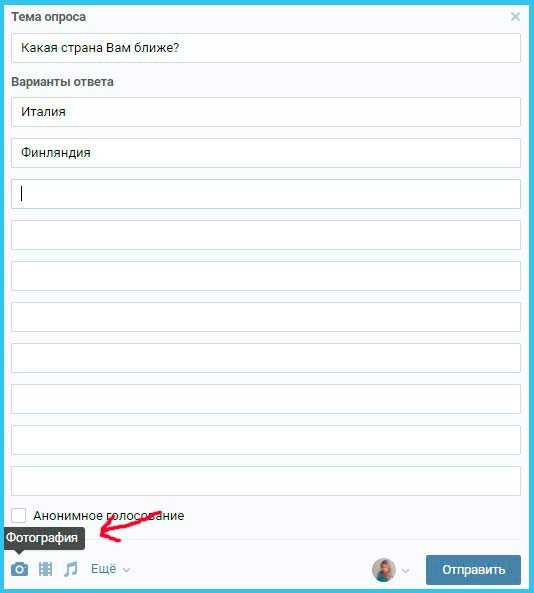
Task: Click the ninth empty answer field
Action: point(266,440)
